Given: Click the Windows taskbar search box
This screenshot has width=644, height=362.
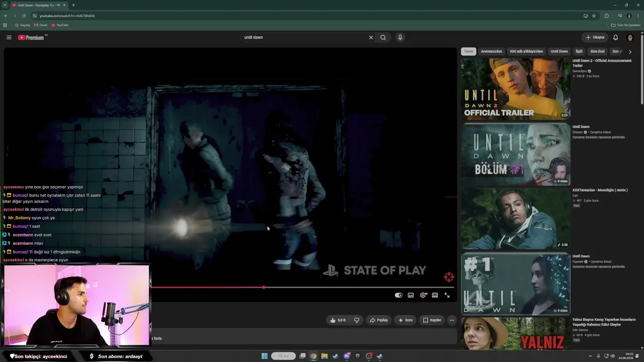Looking at the screenshot, I should point(283,356).
